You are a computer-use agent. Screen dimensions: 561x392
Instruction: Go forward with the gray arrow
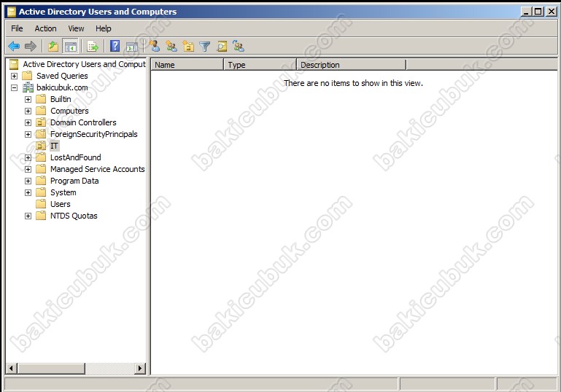31,46
